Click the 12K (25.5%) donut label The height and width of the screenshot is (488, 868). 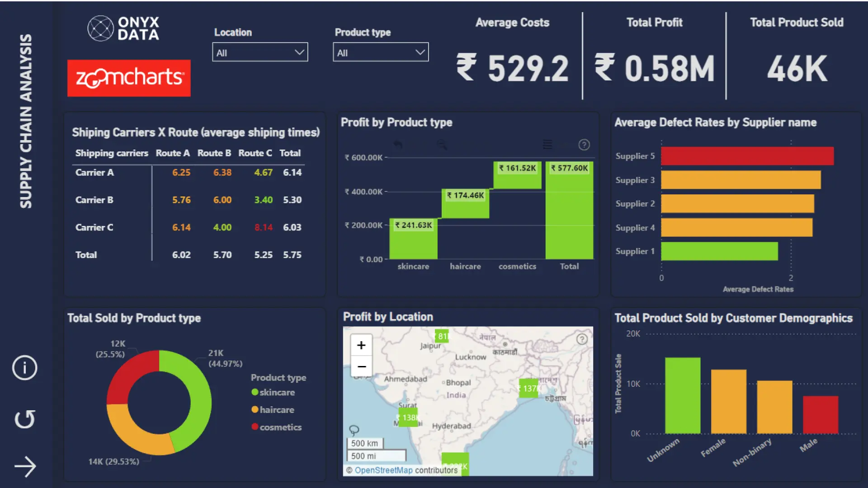tap(110, 349)
